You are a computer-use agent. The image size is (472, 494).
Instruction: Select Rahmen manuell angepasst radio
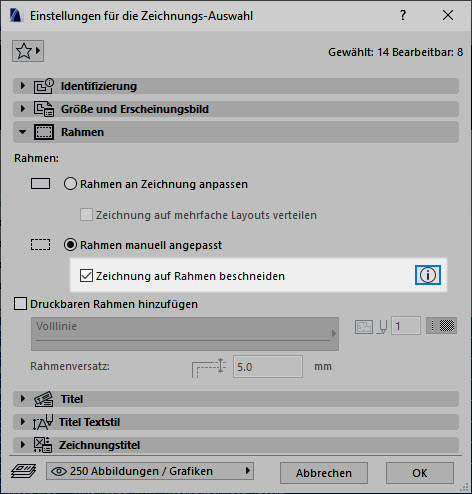(70, 245)
